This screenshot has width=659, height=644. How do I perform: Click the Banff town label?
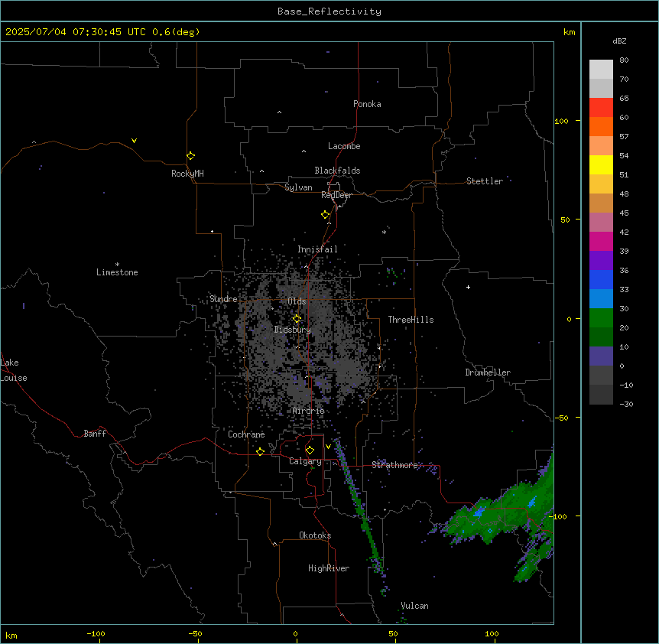tap(95, 434)
